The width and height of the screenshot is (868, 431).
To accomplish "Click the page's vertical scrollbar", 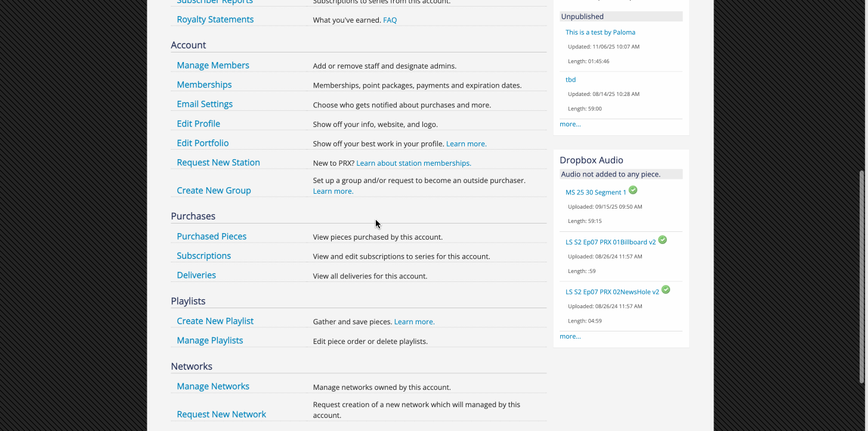I will coord(861,274).
